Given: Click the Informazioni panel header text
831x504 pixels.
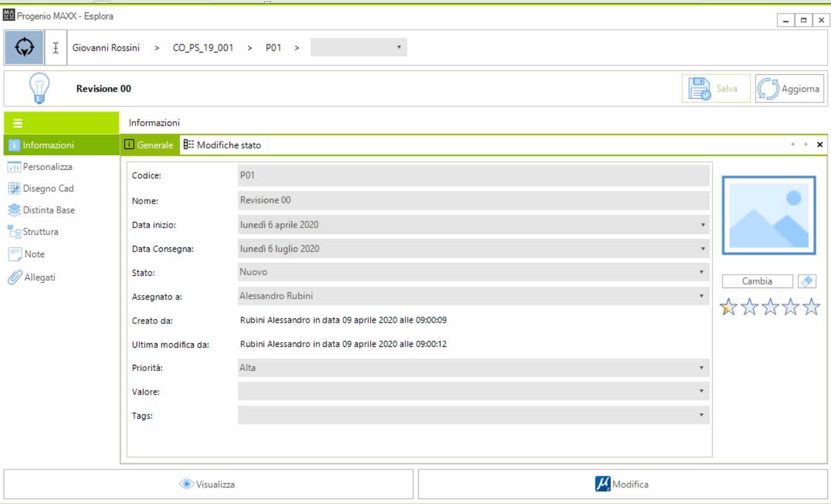Looking at the screenshot, I should 154,123.
